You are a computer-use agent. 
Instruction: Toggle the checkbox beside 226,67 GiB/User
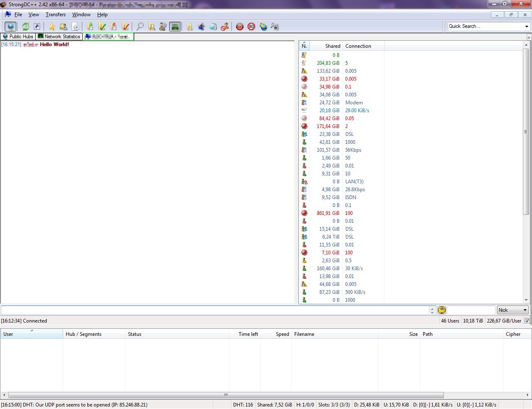(x=527, y=321)
